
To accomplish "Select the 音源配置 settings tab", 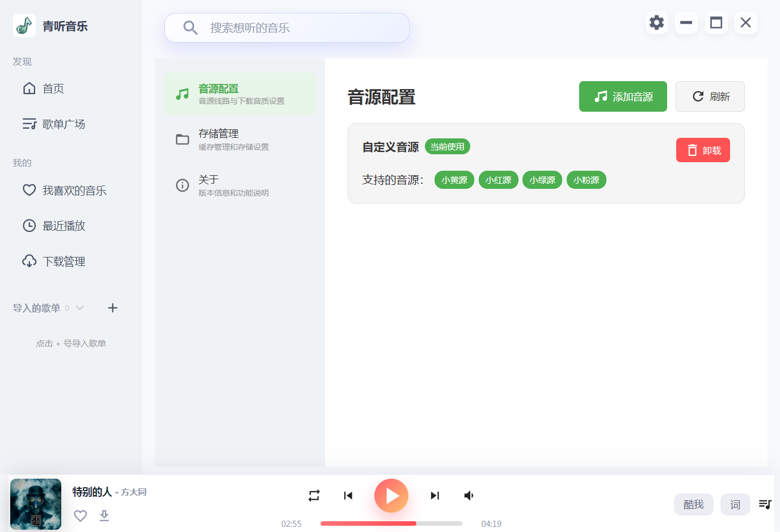I will click(240, 94).
